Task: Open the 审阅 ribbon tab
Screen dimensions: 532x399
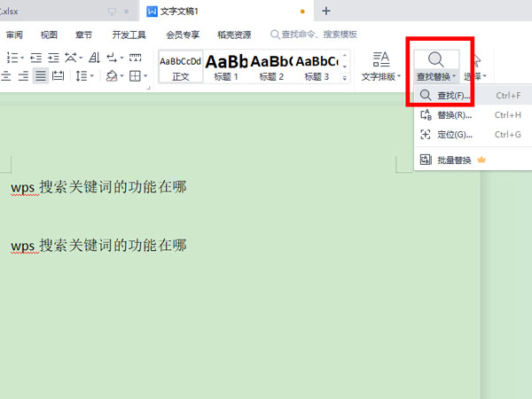Action: coord(14,35)
